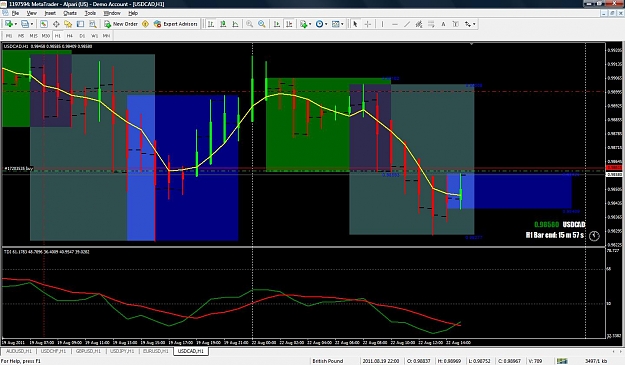Expand the Periods dropdown arrow
625x365 pixels.
coord(326,24)
